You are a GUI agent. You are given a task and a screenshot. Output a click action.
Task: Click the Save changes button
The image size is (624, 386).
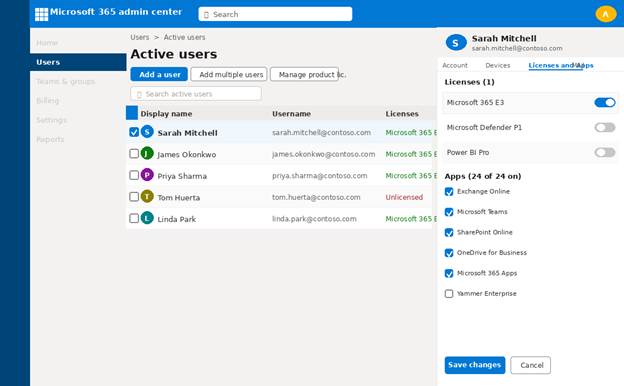(475, 365)
